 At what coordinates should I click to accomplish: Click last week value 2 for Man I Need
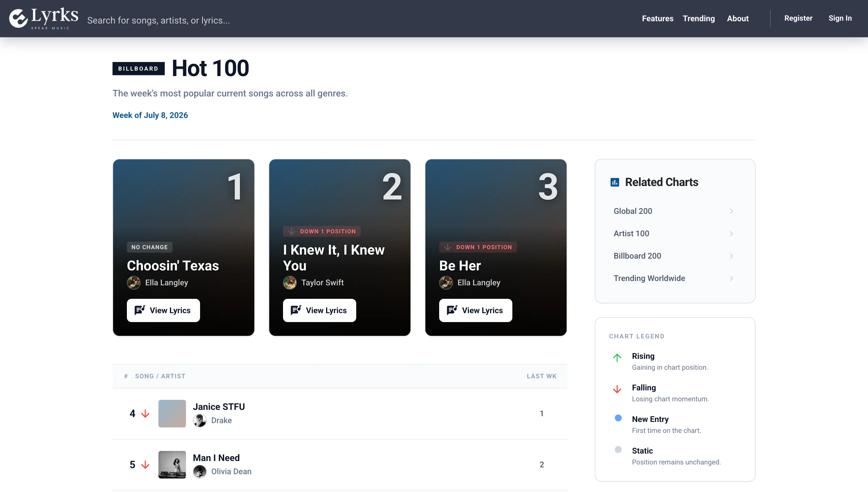542,465
